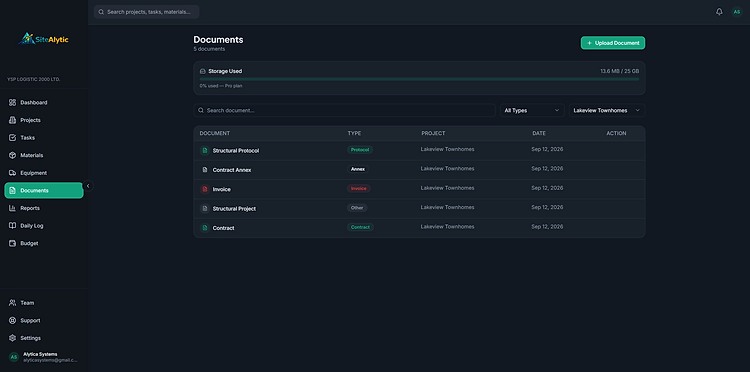Screen dimensions: 750x372
Task: Click the Structural Protocol file icon
Action: coord(205,151)
